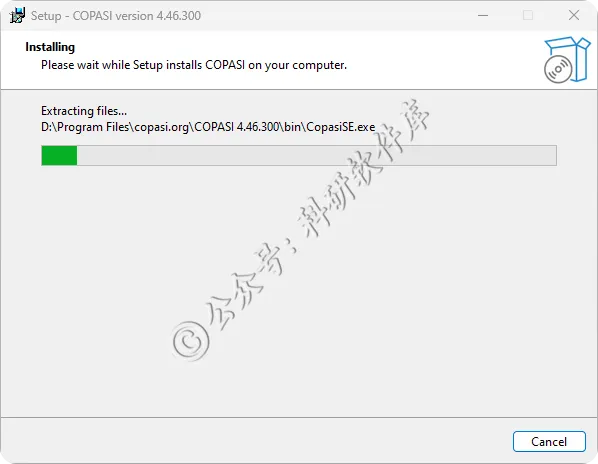Click the diagonal Chinese watermark text

[301, 229]
